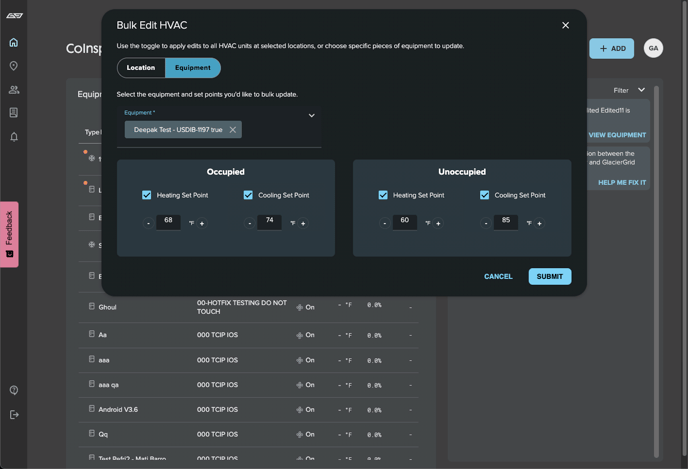Remove the Deepak Test - USDIB-1197 chip
Viewport: 688px width, 469px height.
[233, 130]
